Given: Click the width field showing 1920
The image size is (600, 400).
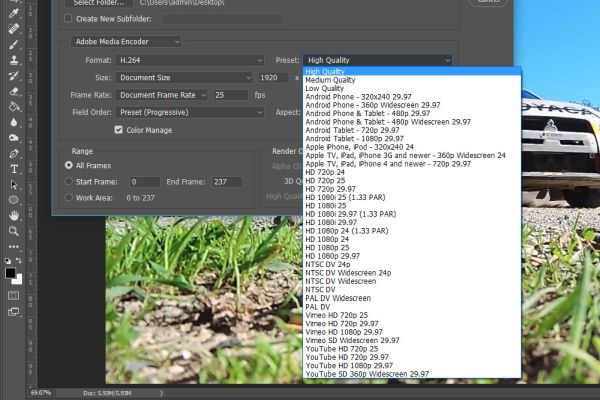Looking at the screenshot, I should pos(273,78).
